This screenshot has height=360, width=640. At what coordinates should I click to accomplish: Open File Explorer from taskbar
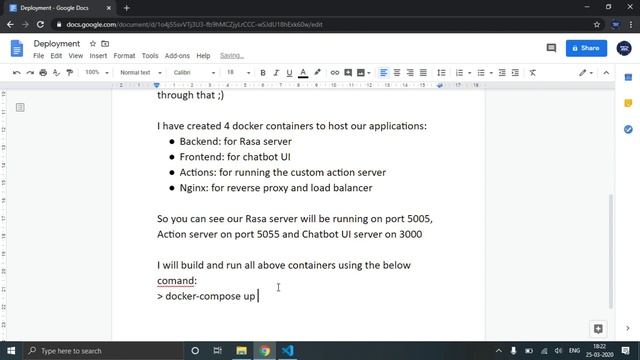241,351
